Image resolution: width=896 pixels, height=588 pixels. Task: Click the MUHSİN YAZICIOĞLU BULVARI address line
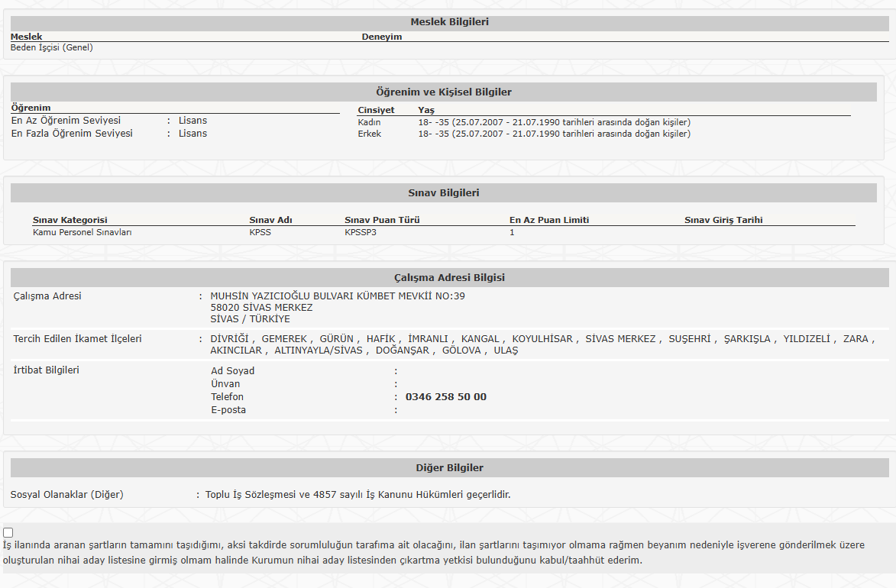(x=337, y=296)
